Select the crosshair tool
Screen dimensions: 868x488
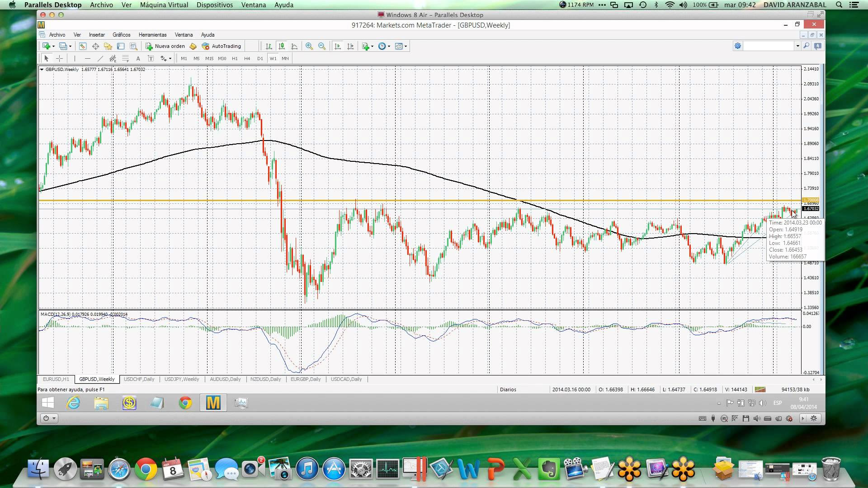pyautogui.click(x=59, y=58)
